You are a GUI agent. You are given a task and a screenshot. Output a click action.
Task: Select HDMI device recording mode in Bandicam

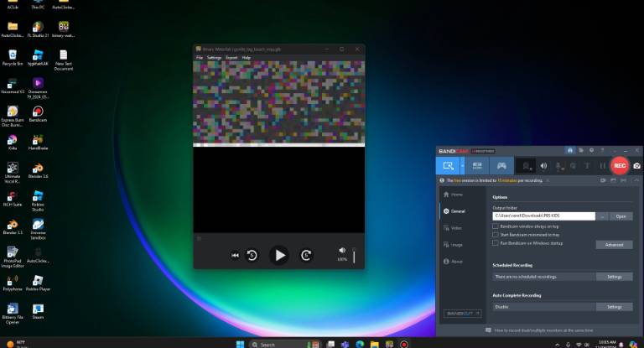point(477,165)
